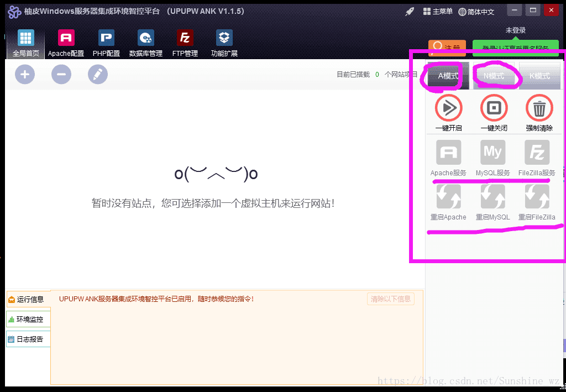Add a new website with the plus icon
The image size is (566, 392).
(x=25, y=74)
